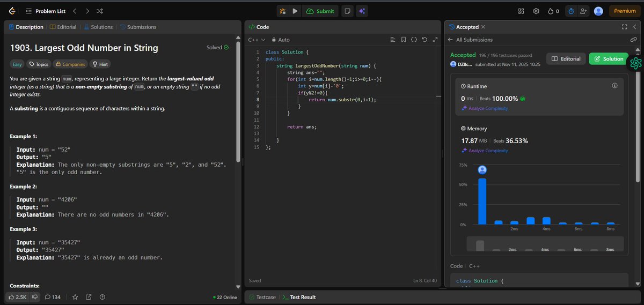
Task: Start the stopwatch timer icon
Action: [570, 11]
